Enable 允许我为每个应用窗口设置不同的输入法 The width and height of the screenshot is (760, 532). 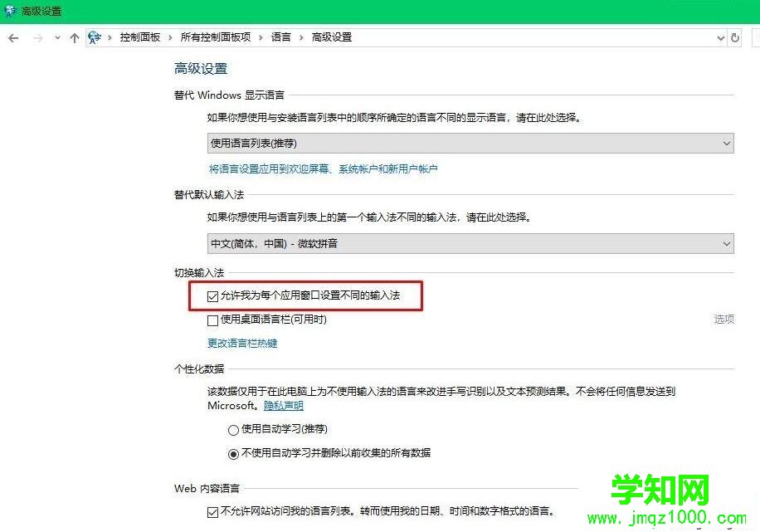click(213, 295)
